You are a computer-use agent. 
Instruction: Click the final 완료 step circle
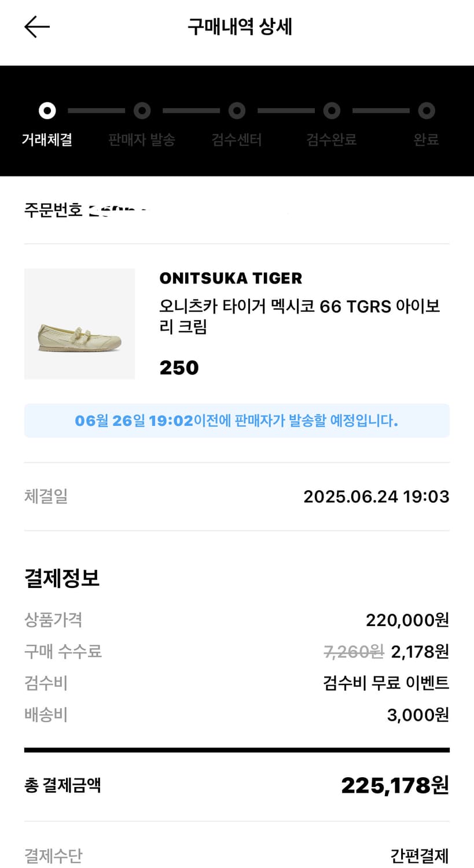tap(427, 111)
